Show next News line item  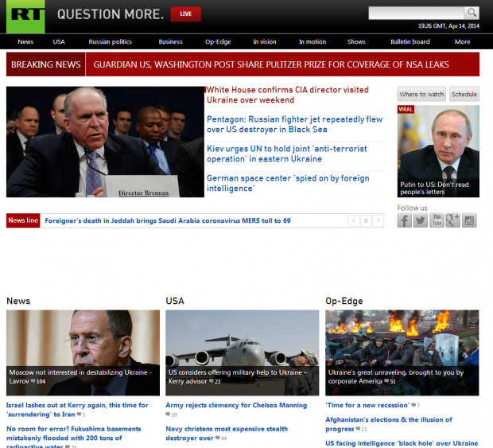click(378, 220)
